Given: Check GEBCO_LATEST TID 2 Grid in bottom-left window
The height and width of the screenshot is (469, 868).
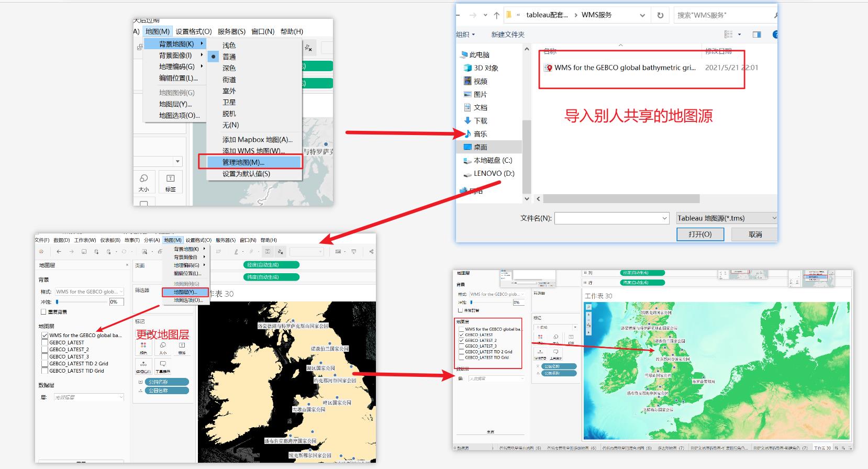Looking at the screenshot, I should [44, 363].
